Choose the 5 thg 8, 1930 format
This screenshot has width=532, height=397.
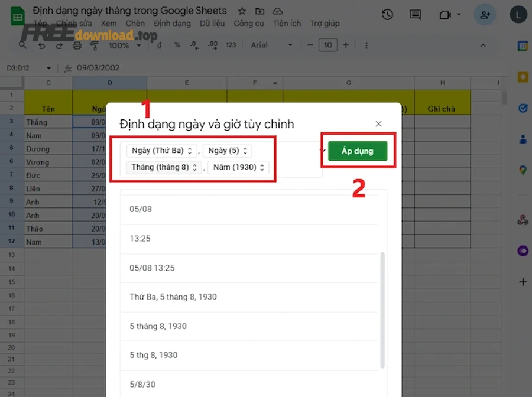[249, 355]
